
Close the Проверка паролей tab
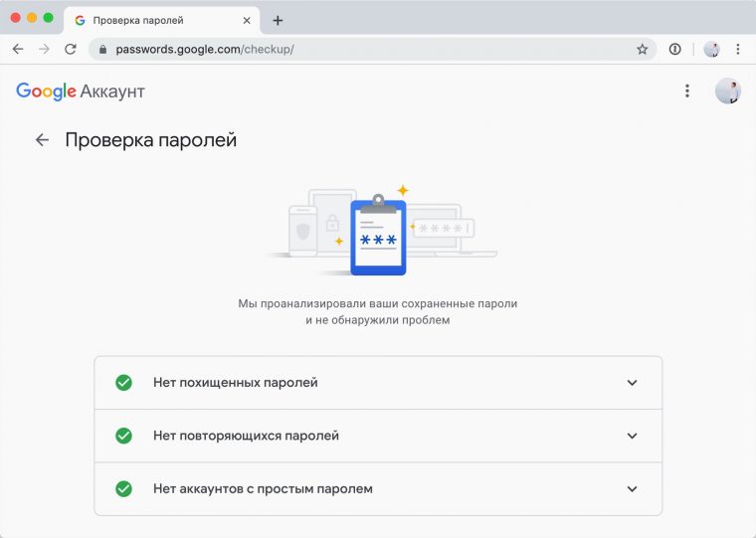(x=247, y=21)
